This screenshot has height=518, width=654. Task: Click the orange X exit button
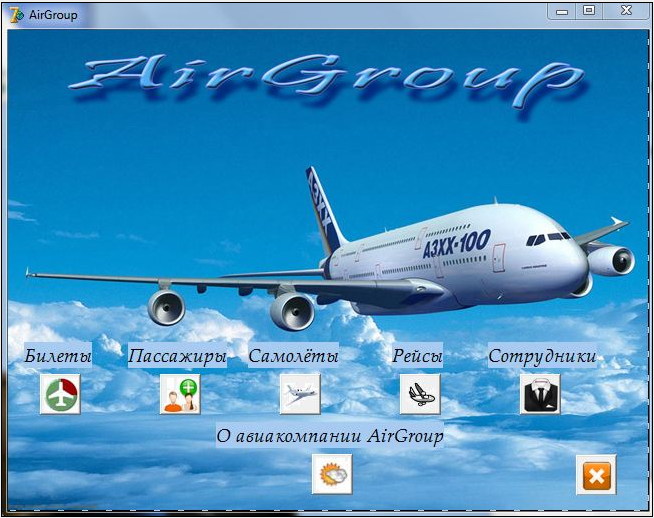[x=596, y=475]
